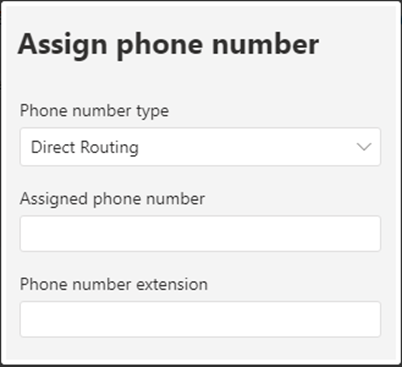Viewport: 402px width, 367px height.
Task: Click the word Direct in the combo box
Action: click(x=53, y=147)
